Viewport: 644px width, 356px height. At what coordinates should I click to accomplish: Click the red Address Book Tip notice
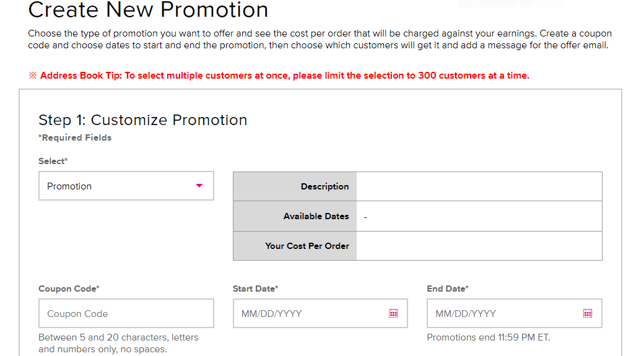coord(279,76)
